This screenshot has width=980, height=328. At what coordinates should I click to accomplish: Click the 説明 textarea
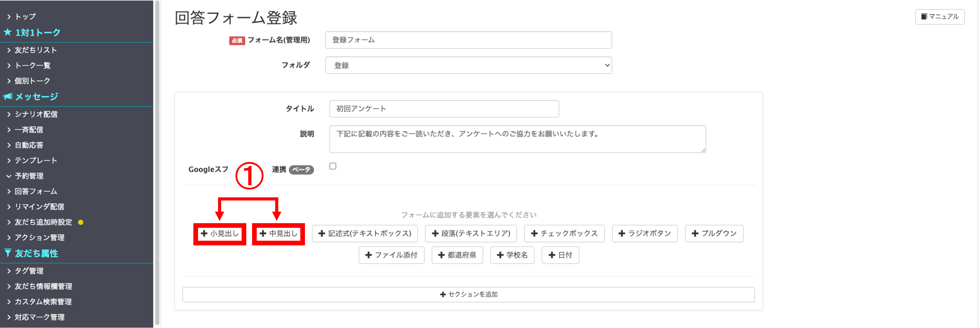coord(517,139)
